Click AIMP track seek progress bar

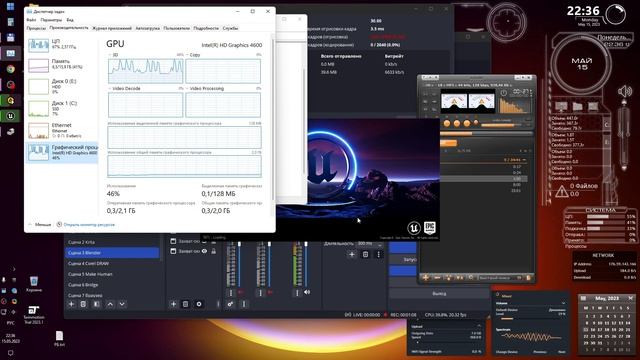click(x=486, y=133)
